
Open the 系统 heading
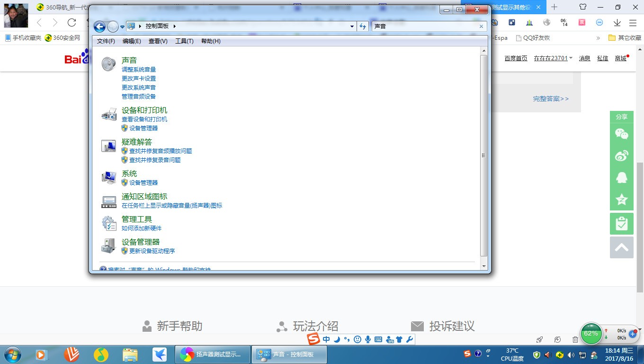click(x=129, y=174)
